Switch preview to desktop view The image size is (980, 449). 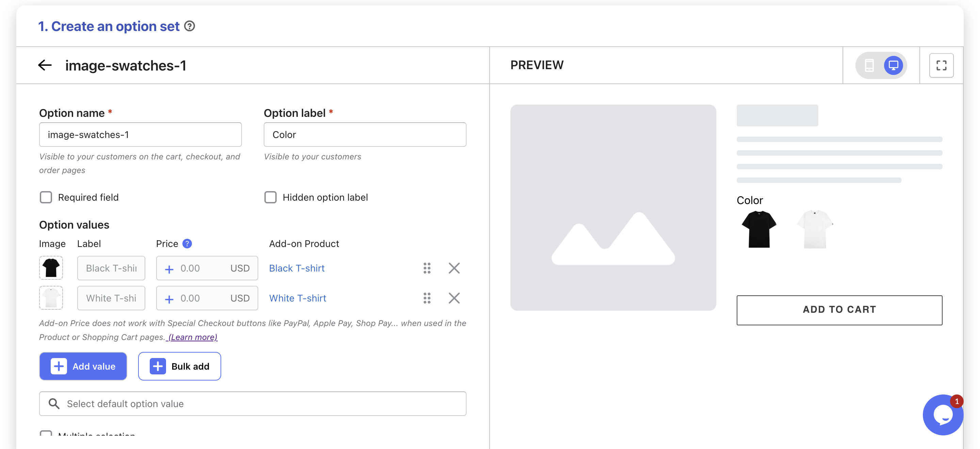pos(893,65)
